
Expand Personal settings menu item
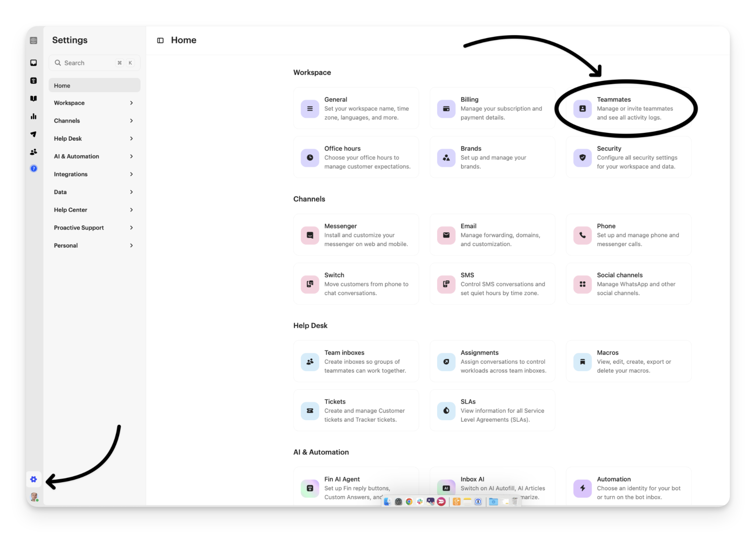[x=94, y=246]
